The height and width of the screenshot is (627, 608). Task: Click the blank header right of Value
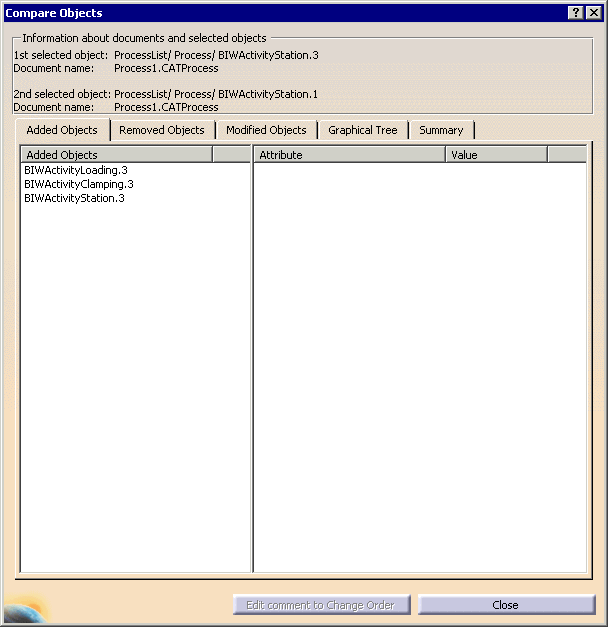566,155
